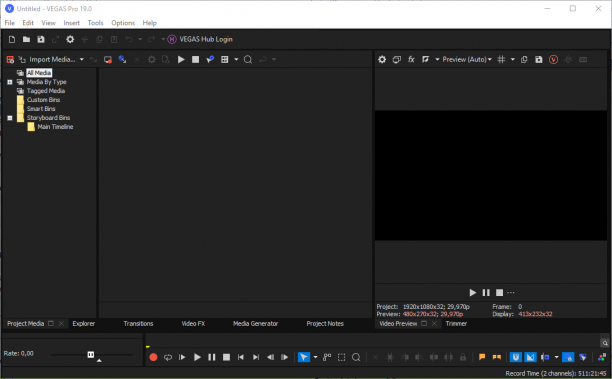Click the Get Media from the Web icon
The image size is (612, 379).
click(123, 59)
